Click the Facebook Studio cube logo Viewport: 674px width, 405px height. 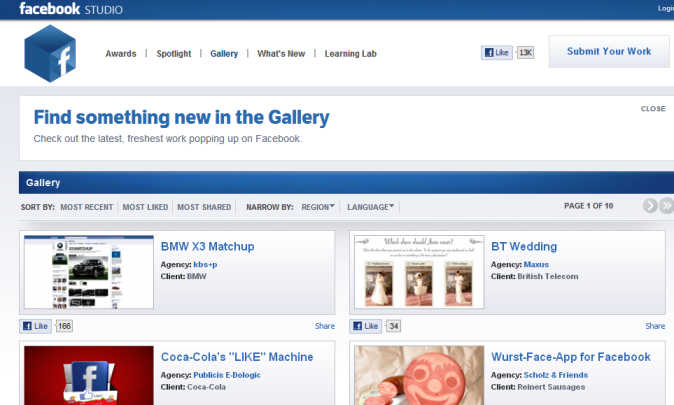click(50, 53)
